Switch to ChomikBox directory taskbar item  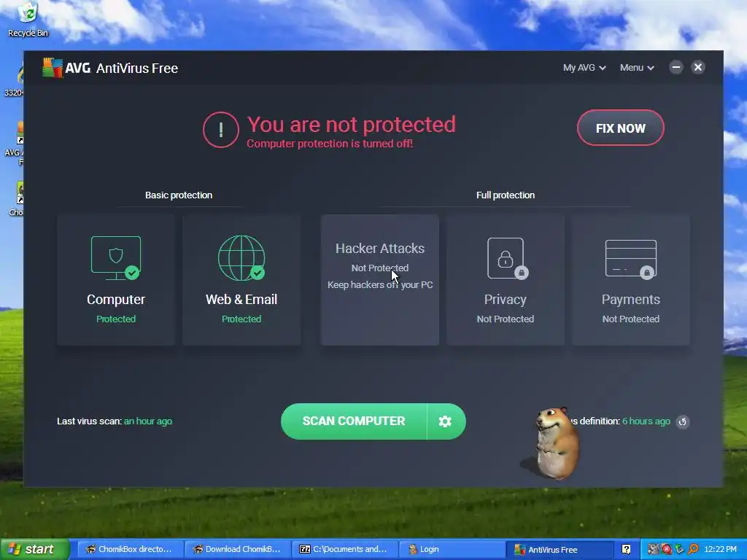point(129,549)
